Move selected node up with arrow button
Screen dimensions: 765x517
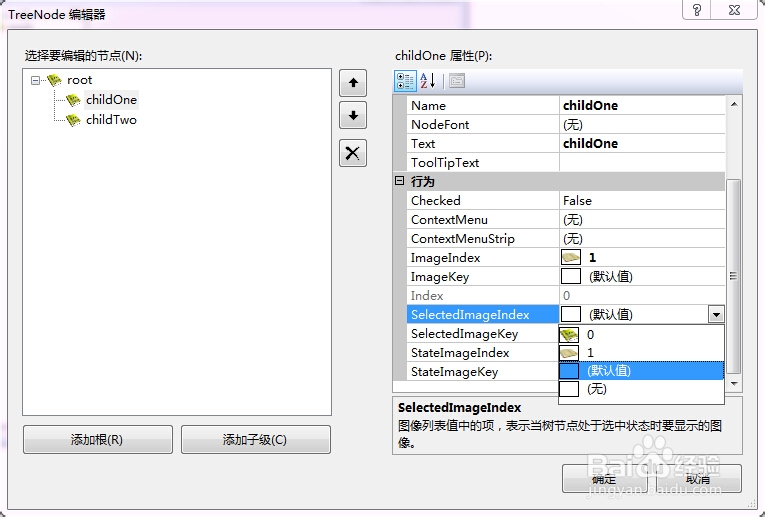(353, 83)
